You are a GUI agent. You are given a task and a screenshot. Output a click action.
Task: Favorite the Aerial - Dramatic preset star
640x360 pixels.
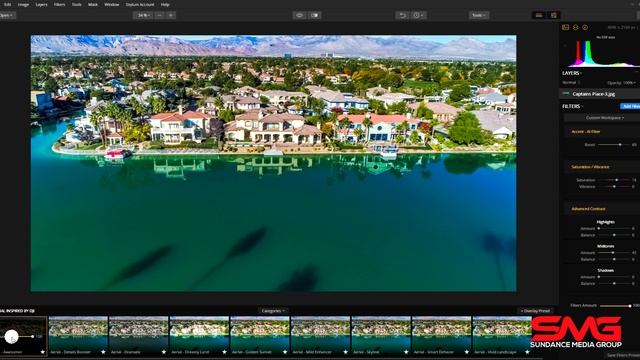coord(164,352)
